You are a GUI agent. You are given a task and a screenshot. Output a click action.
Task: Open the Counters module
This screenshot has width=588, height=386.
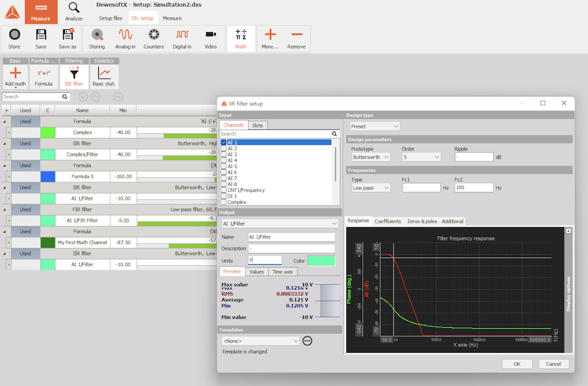click(x=154, y=38)
